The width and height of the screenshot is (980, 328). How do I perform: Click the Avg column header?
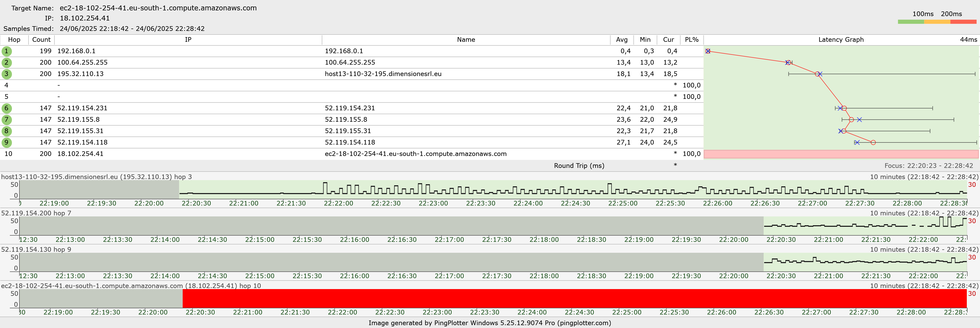click(x=622, y=40)
